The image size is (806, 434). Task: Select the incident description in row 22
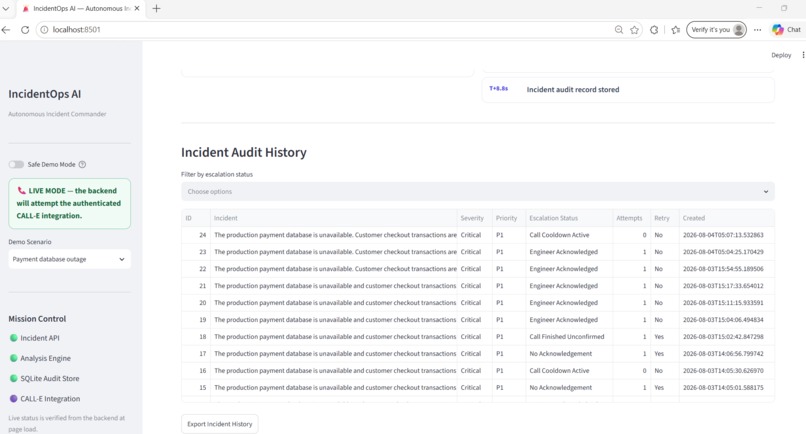click(x=334, y=269)
